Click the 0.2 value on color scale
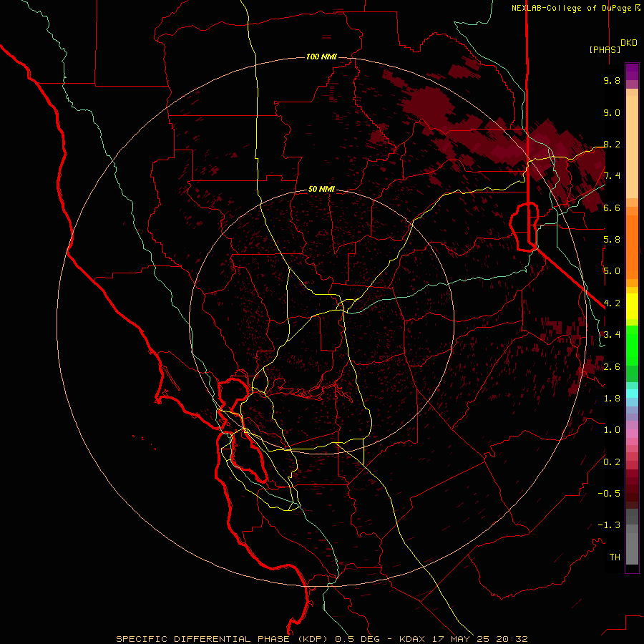 (x=612, y=462)
